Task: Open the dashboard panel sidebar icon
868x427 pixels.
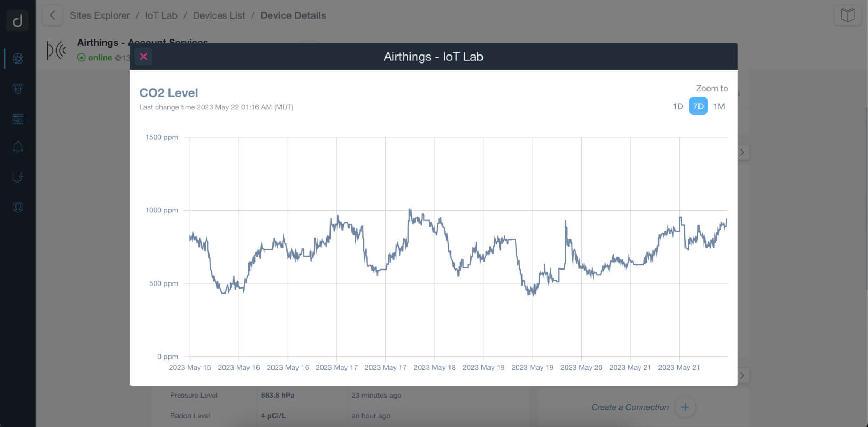Action: coord(18,119)
